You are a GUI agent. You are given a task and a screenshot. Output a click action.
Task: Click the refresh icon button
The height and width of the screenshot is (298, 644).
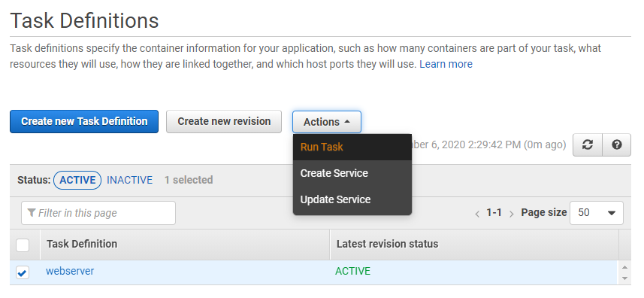tap(588, 144)
